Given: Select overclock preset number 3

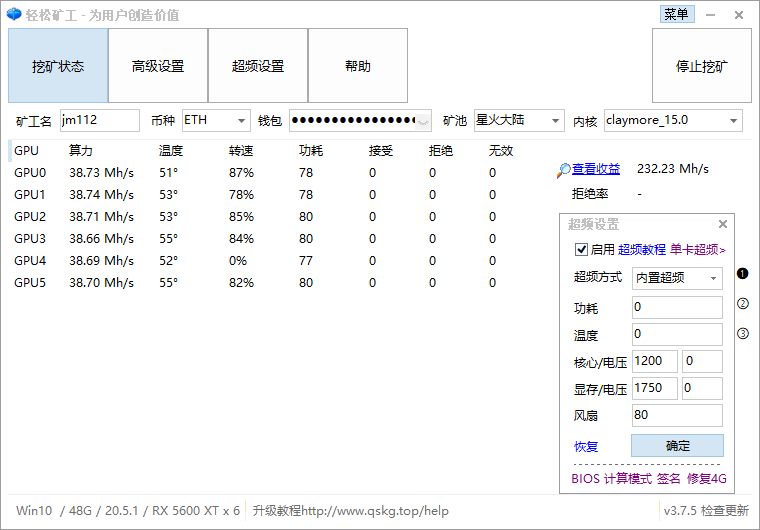Looking at the screenshot, I should coord(743,334).
